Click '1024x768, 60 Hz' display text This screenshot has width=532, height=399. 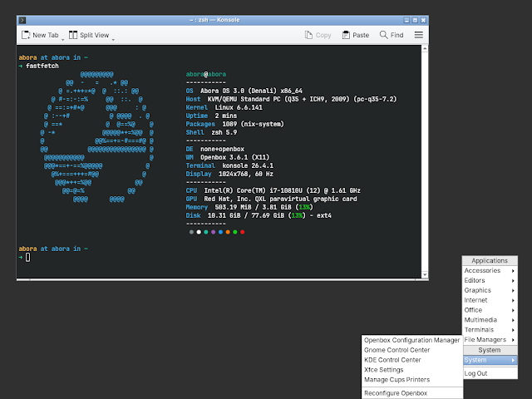pyautogui.click(x=246, y=174)
